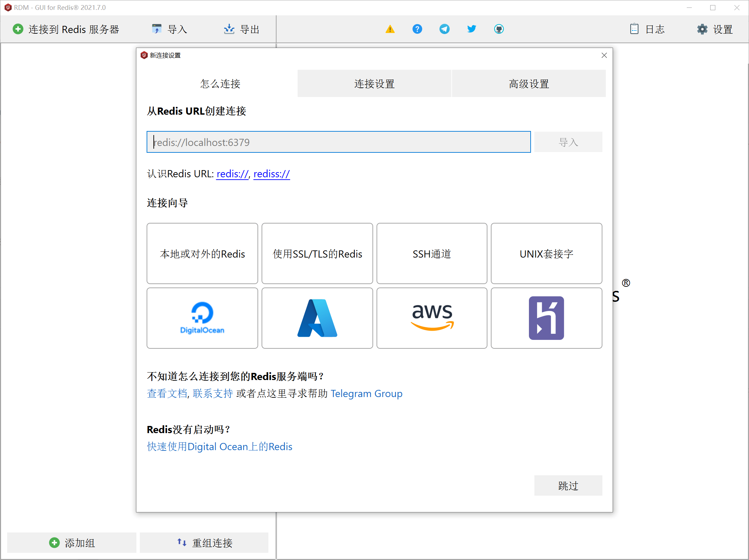Click the 跳过 skip button
The image size is (749, 560).
coord(568,485)
